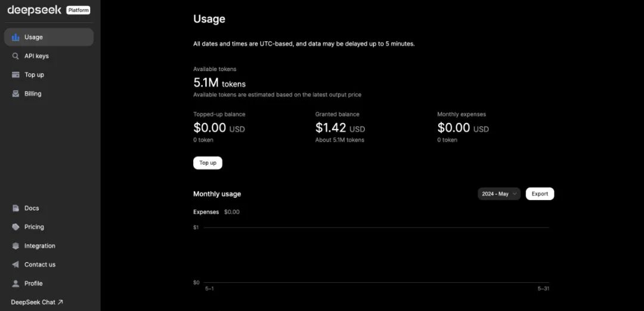Open the 2024 - May month dropdown

click(x=499, y=194)
